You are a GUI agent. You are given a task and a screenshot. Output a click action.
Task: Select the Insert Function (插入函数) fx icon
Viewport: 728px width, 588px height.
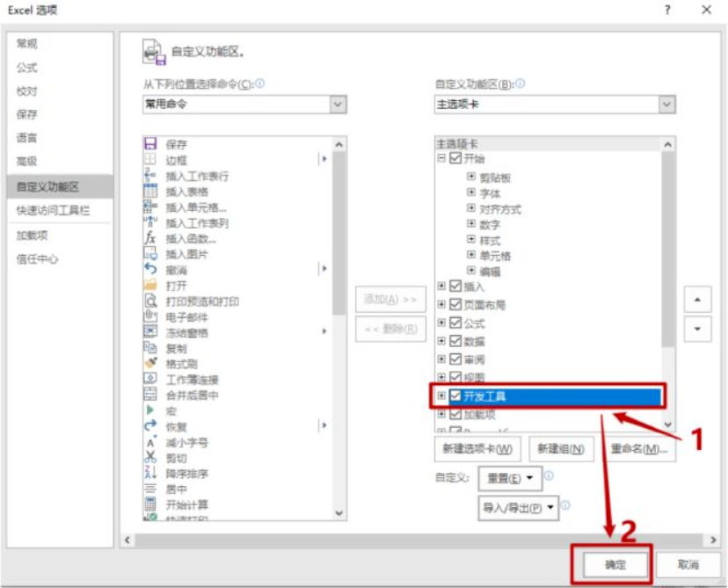click(x=150, y=238)
